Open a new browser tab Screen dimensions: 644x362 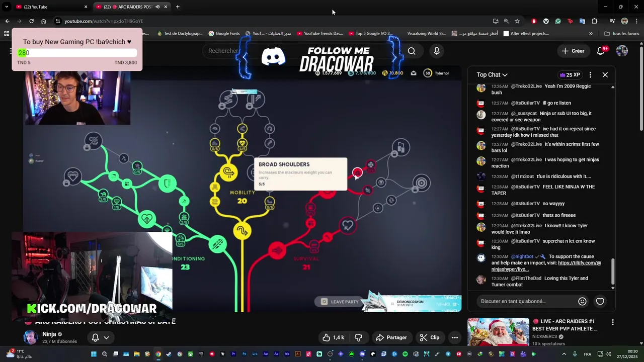click(x=178, y=7)
